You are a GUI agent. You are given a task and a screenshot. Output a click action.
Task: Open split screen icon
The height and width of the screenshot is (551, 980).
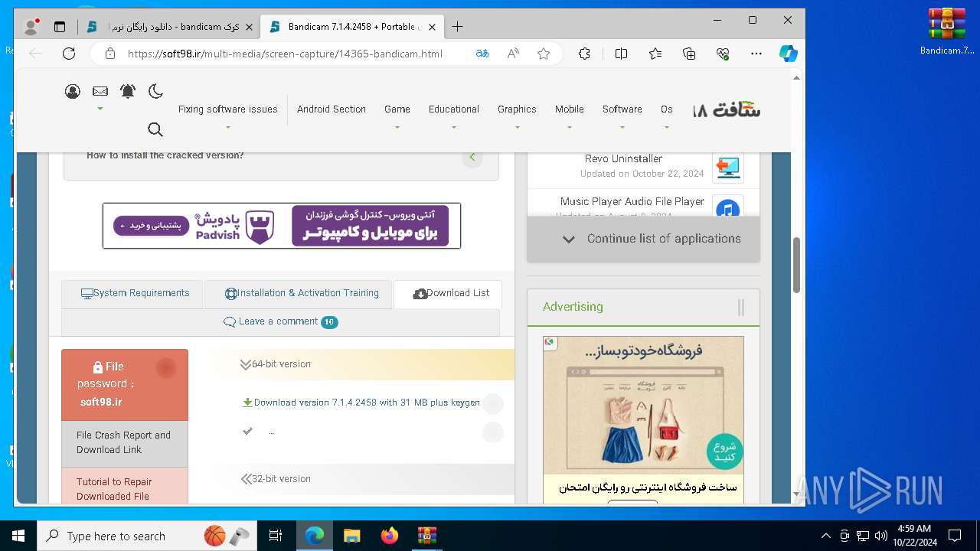pyautogui.click(x=621, y=54)
